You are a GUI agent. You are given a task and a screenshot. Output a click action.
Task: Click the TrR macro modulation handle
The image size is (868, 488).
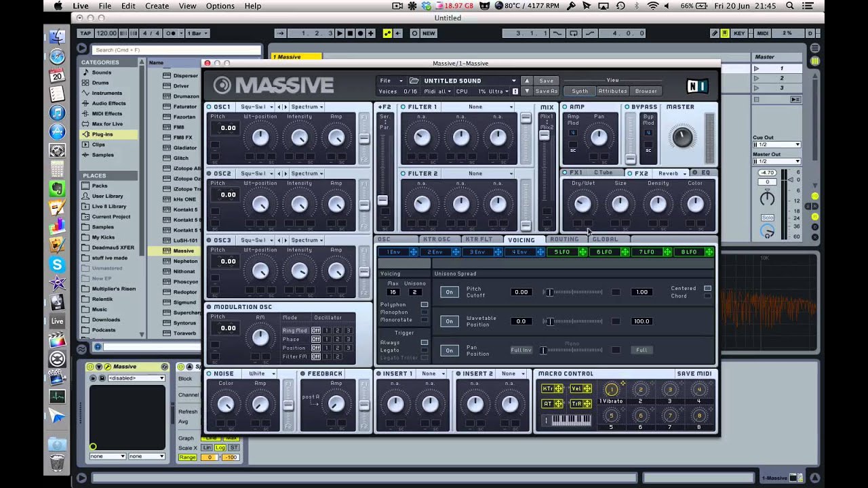(x=587, y=403)
